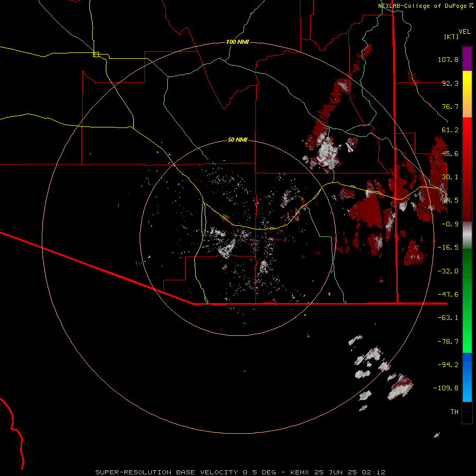Select the -16.5 legend value

[x=448, y=248]
